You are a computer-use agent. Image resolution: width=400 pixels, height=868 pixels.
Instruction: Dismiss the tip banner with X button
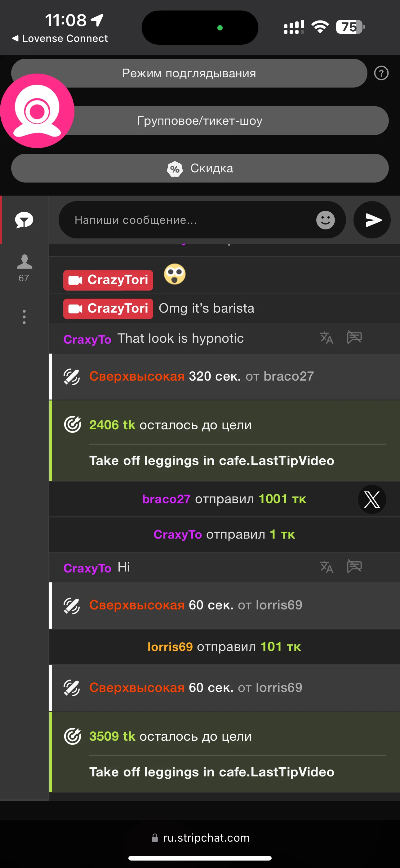(372, 500)
